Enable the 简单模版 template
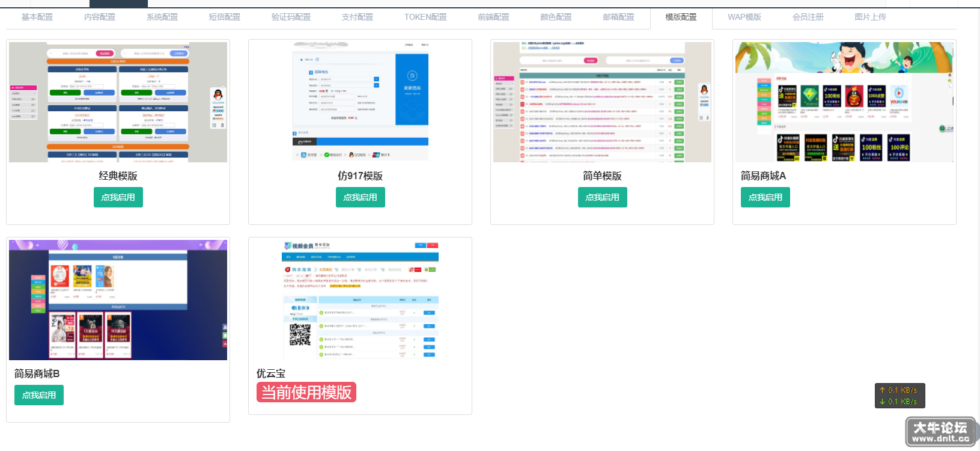980x451 pixels. click(603, 197)
